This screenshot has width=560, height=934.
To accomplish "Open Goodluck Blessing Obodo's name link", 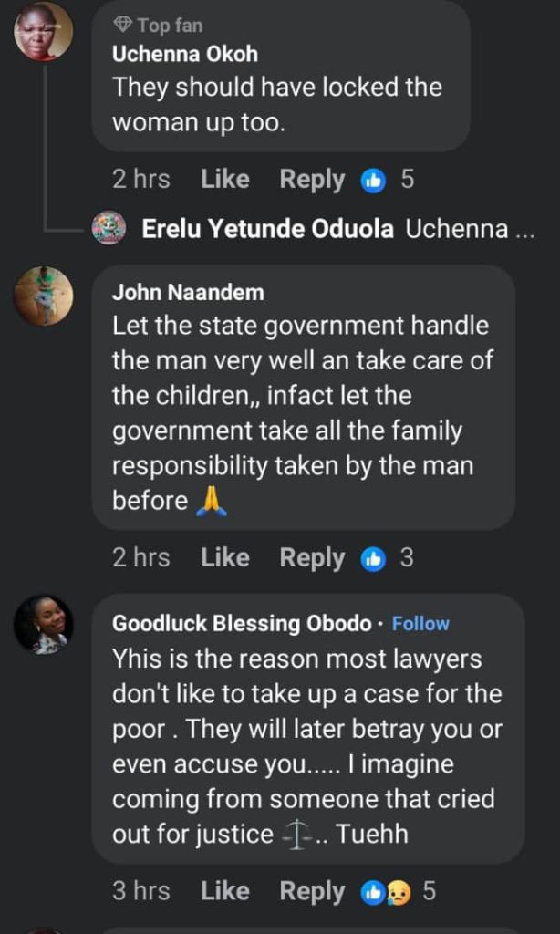I will click(242, 624).
